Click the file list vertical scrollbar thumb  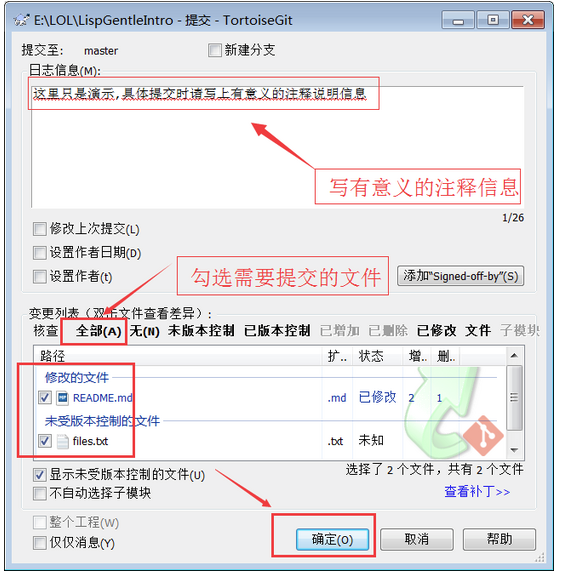pos(514,397)
